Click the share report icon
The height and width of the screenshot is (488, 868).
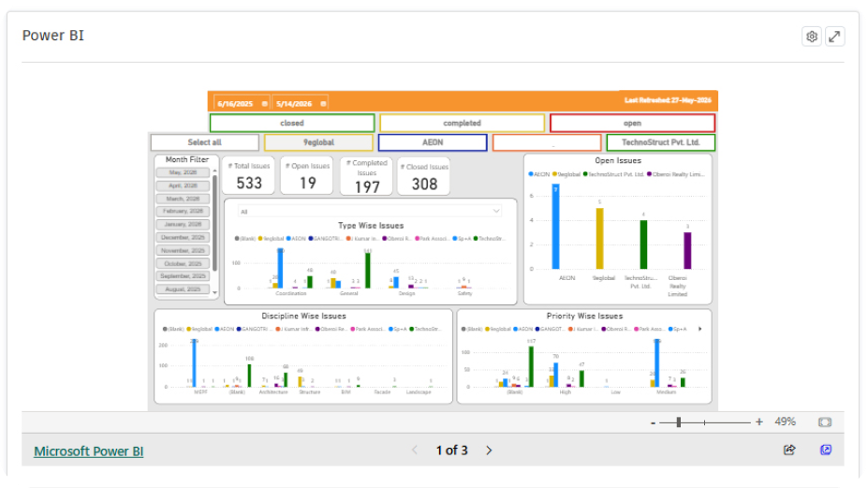coord(789,450)
